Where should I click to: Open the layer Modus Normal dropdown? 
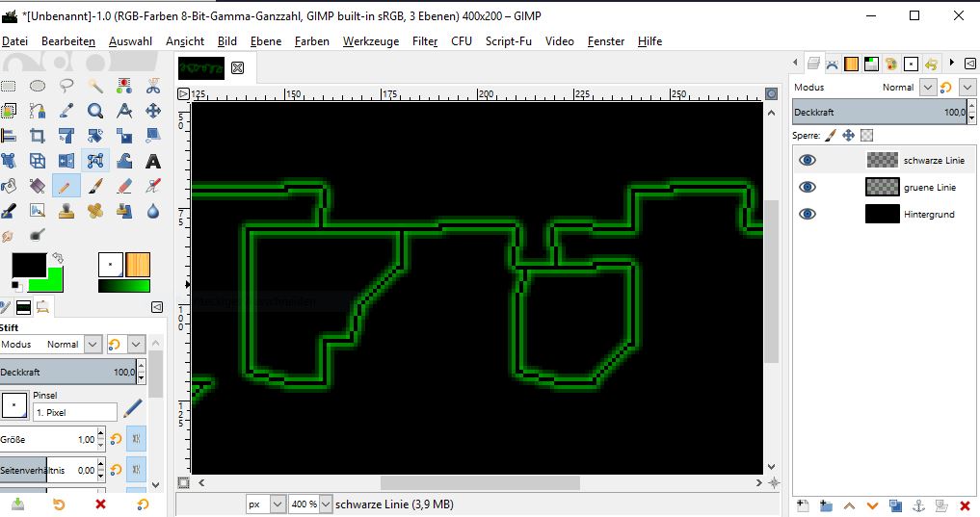point(928,88)
